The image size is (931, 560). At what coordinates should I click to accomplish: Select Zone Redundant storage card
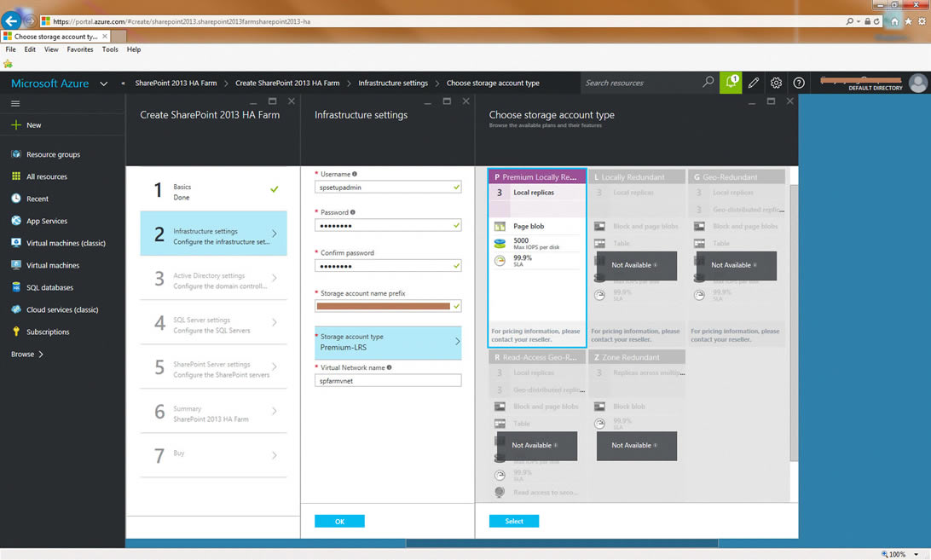point(637,426)
